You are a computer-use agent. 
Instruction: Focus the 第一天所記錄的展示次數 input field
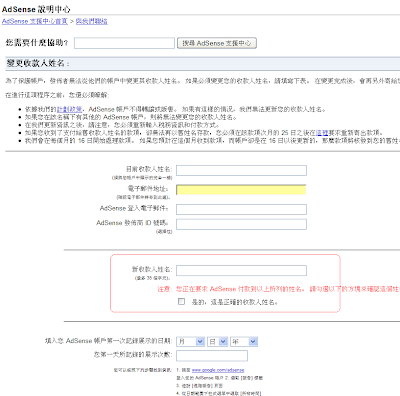point(212,356)
